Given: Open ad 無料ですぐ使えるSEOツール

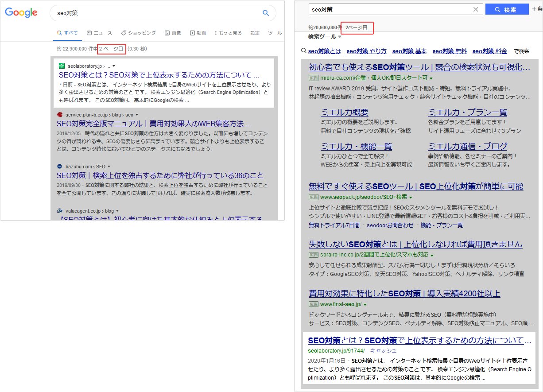Looking at the screenshot, I should pos(416,186).
